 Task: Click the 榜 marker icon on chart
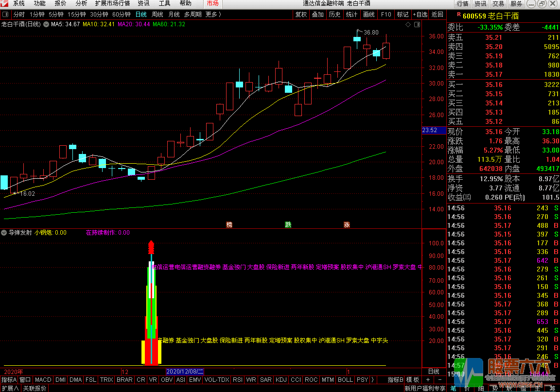(229, 224)
